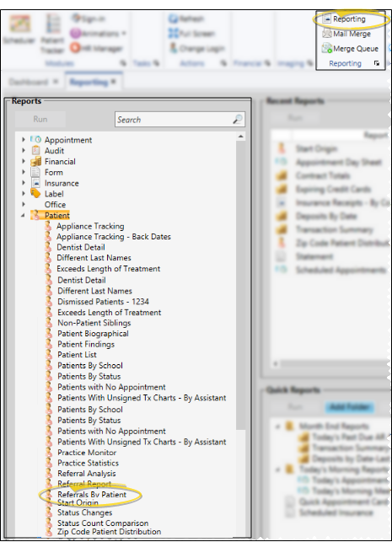Select the Financial coins icon

tap(35, 161)
